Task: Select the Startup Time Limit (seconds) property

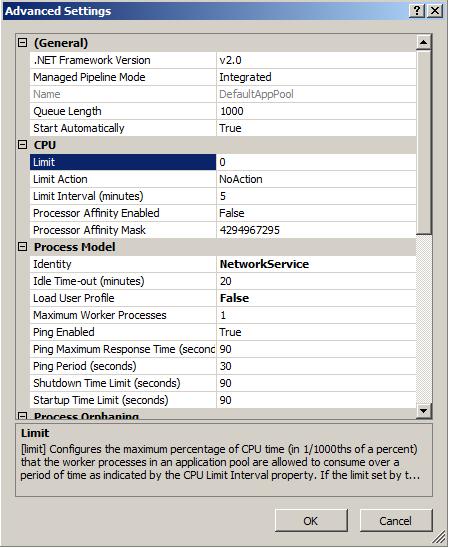Action: [123, 400]
